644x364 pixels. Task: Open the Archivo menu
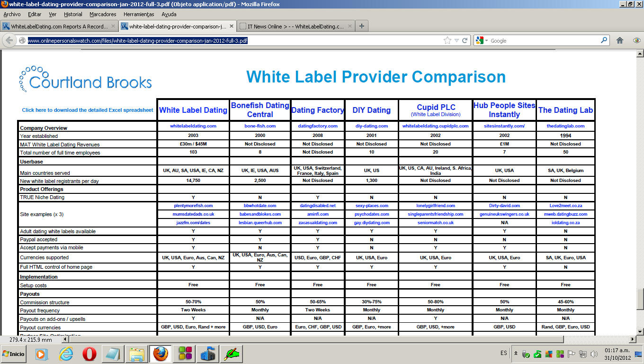12,14
